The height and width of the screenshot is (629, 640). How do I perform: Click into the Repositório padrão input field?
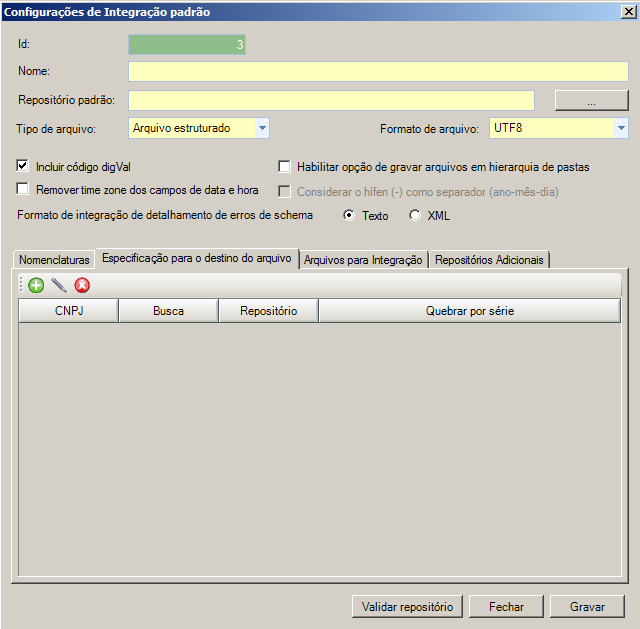click(x=331, y=100)
